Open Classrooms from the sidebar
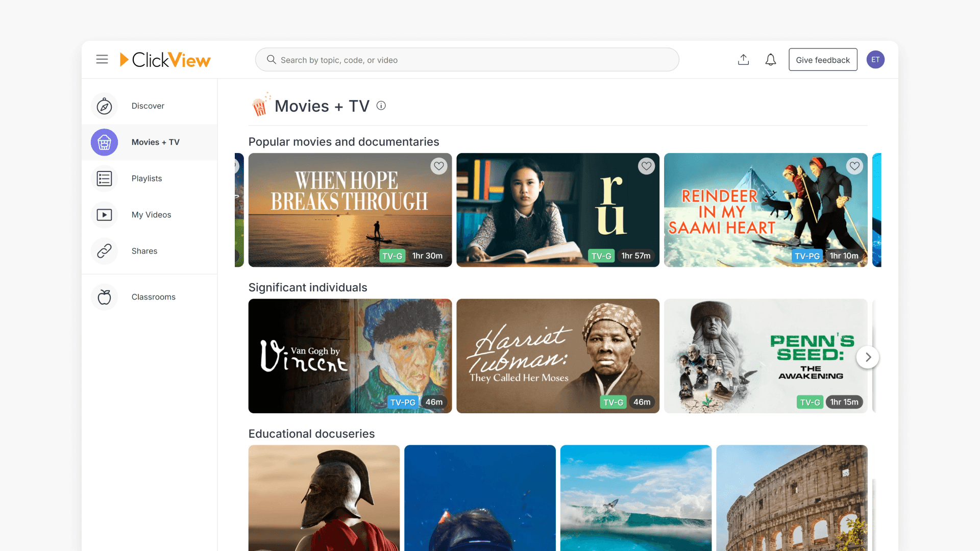The image size is (980, 551). [x=153, y=296]
